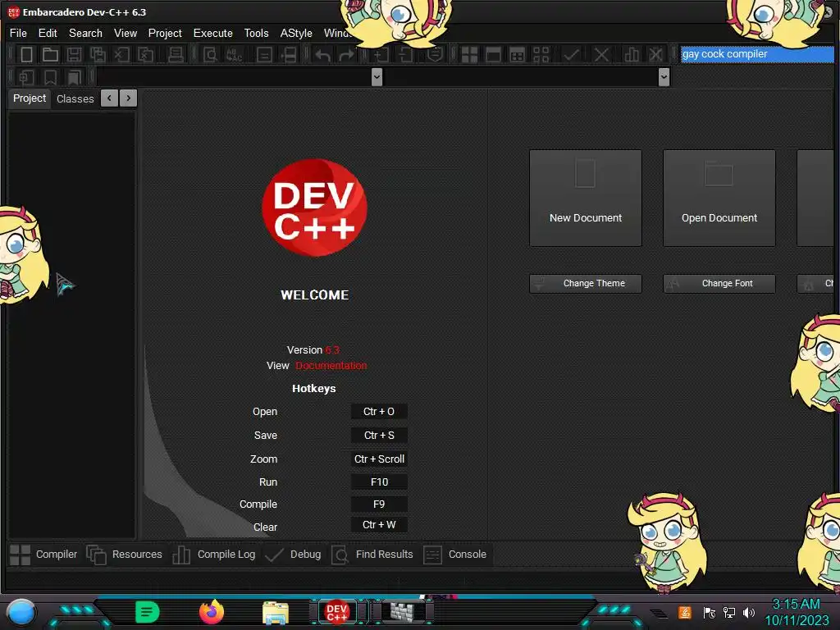Click the Print toolbar icon
This screenshot has width=840, height=630.
click(x=176, y=55)
